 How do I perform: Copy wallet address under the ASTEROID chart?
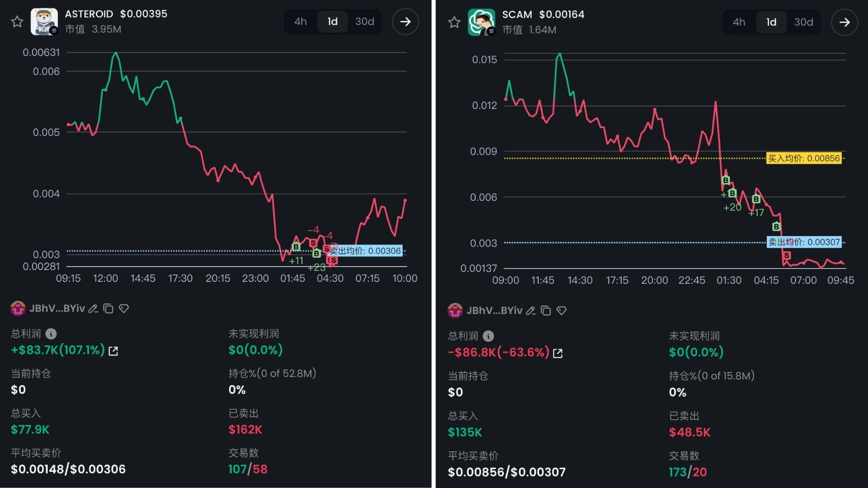(x=108, y=309)
